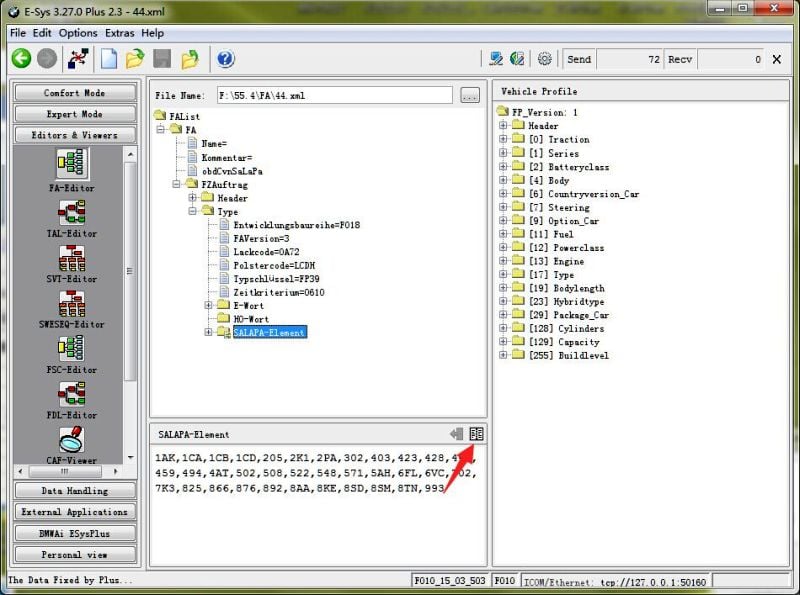
Task: Open the Help menu
Action: 153,33
